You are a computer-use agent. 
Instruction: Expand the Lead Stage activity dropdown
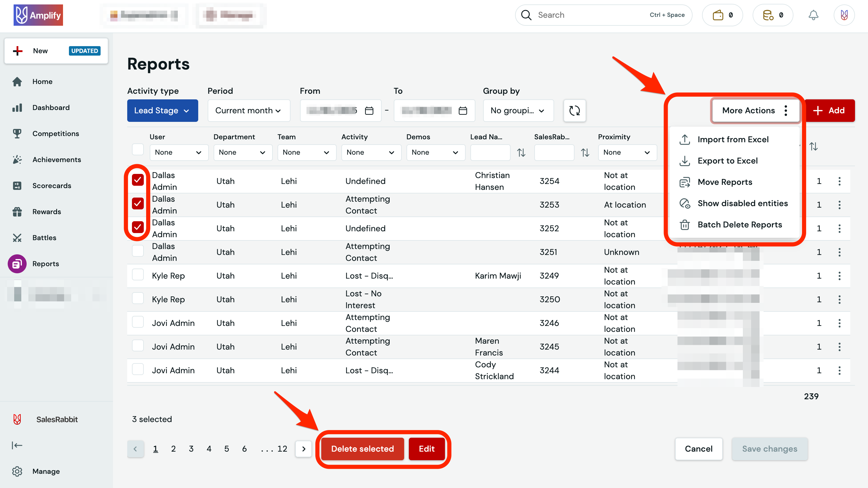(162, 110)
